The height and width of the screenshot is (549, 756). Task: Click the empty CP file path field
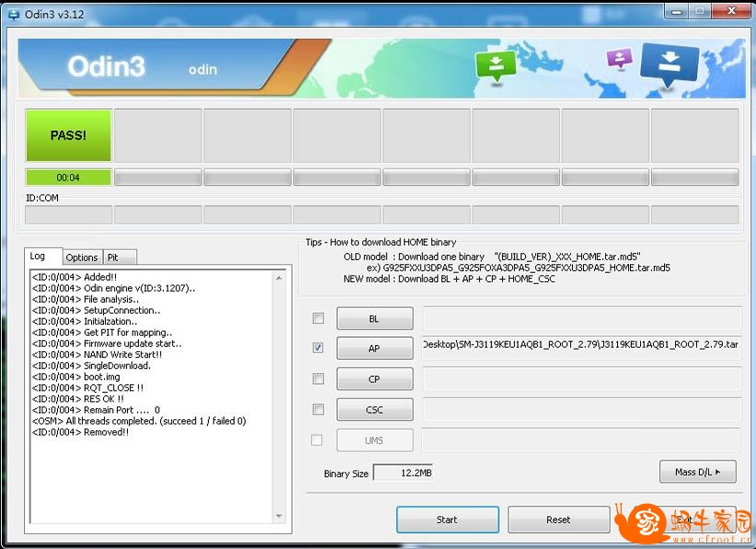581,379
